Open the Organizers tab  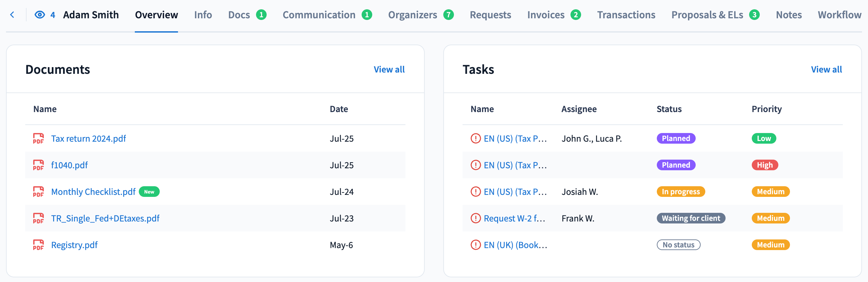tap(412, 15)
